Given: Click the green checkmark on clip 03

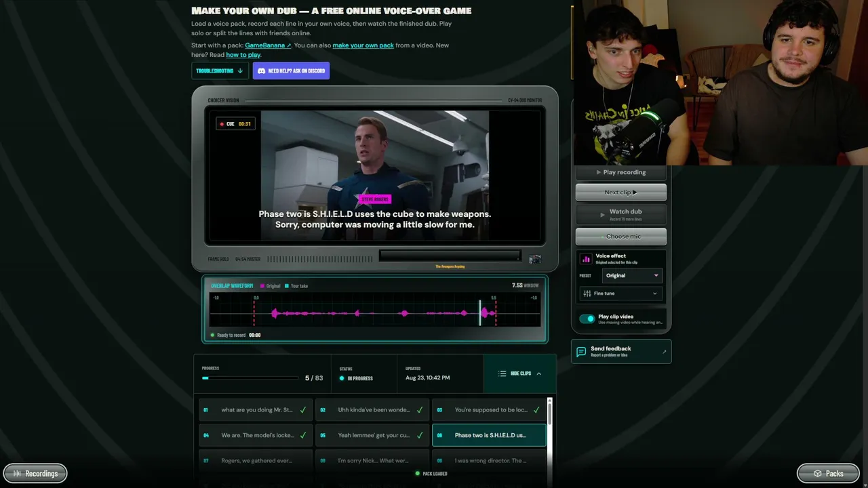Looking at the screenshot, I should tap(536, 410).
